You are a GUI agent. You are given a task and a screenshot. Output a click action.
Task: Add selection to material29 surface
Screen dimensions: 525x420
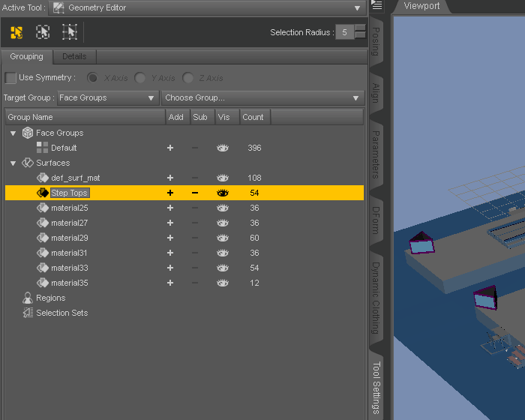coord(170,238)
